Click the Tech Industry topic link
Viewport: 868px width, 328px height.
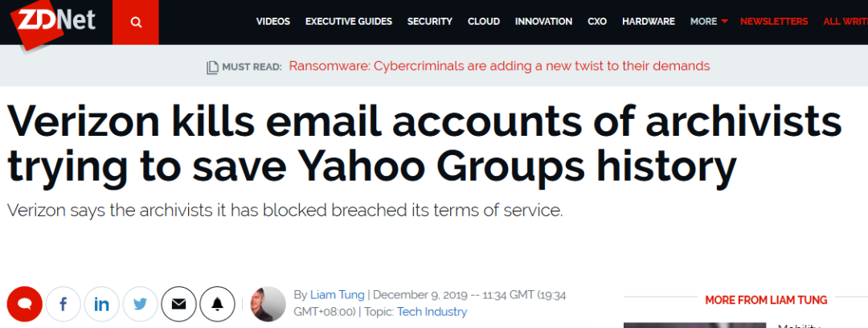point(431,311)
